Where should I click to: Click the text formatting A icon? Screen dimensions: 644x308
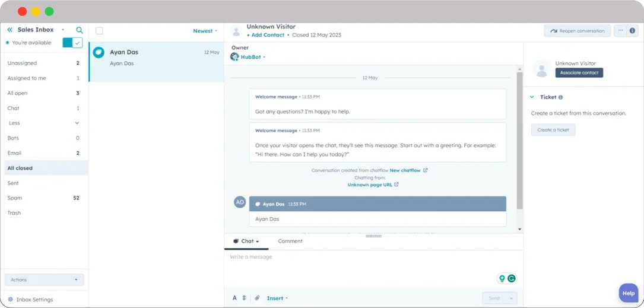pos(234,298)
